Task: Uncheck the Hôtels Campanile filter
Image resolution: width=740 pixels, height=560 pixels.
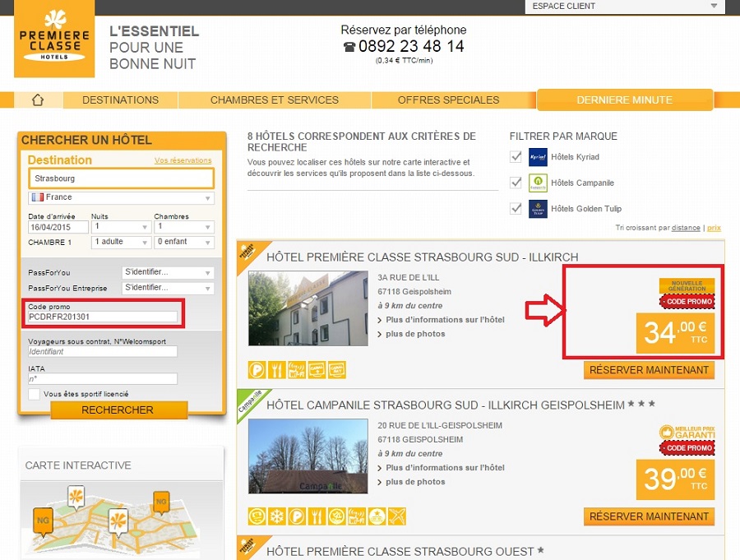Action: coord(516,183)
